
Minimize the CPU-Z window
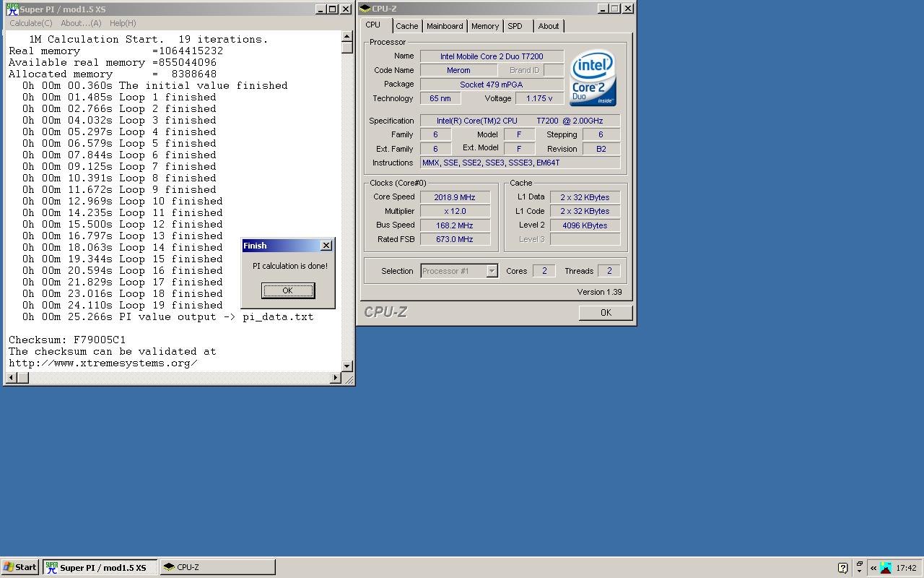(x=602, y=9)
